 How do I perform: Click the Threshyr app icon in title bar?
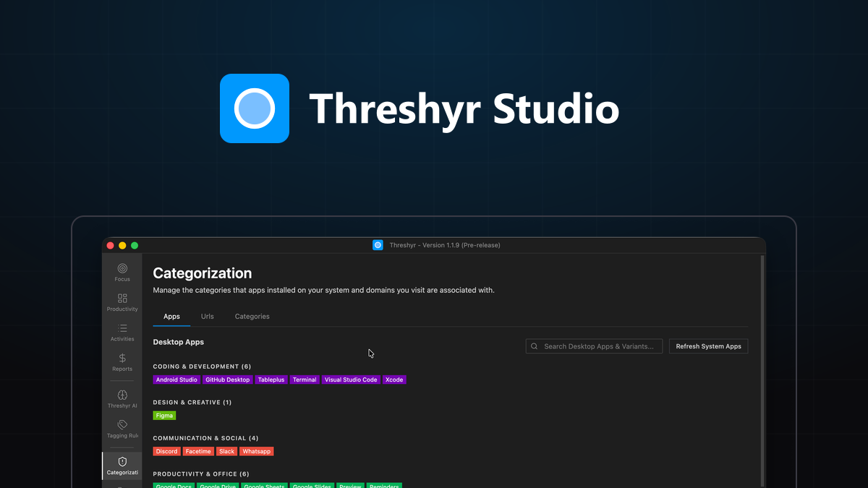378,245
